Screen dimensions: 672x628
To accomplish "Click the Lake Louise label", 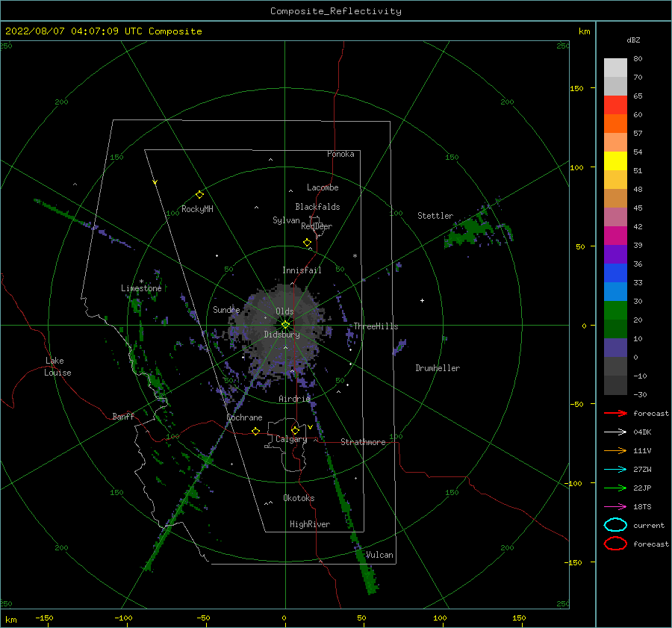I will click(x=57, y=367).
